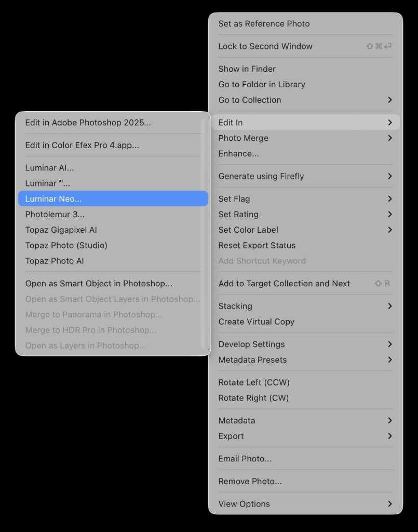Lock the photo to Second Window

[265, 46]
